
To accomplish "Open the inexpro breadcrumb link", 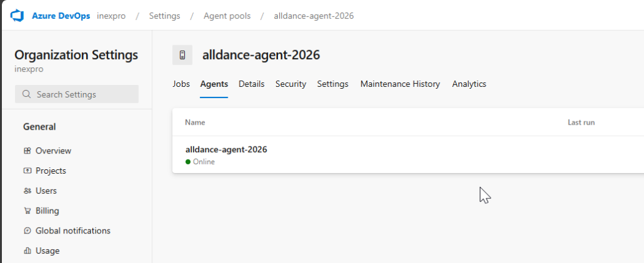I will 111,16.
